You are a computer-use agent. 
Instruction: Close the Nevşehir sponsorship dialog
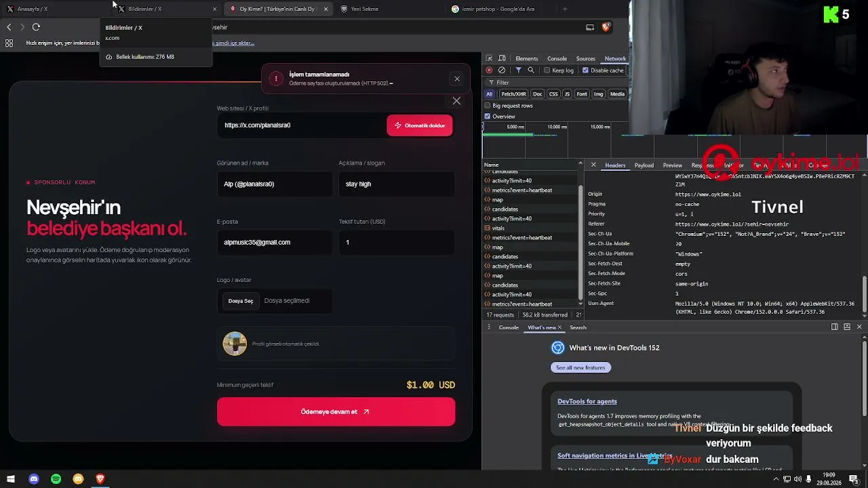tap(456, 101)
